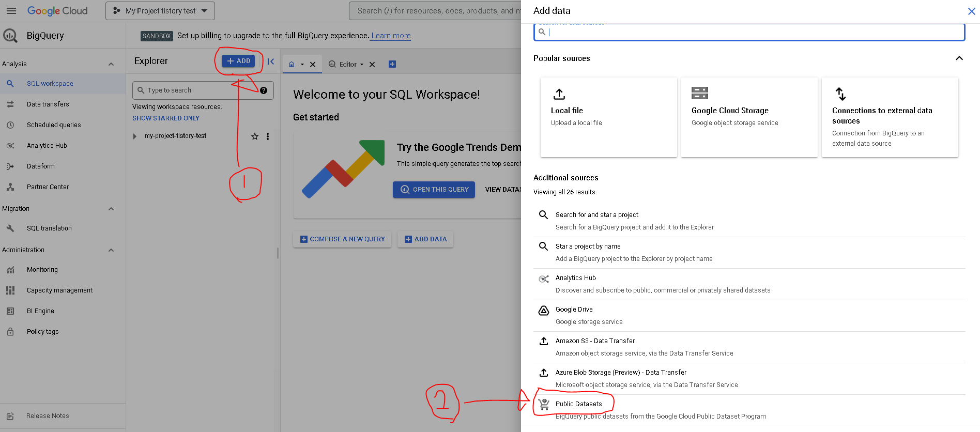Viewport: 980px width, 432px height.
Task: Follow the Learn more billing link
Action: click(x=391, y=36)
